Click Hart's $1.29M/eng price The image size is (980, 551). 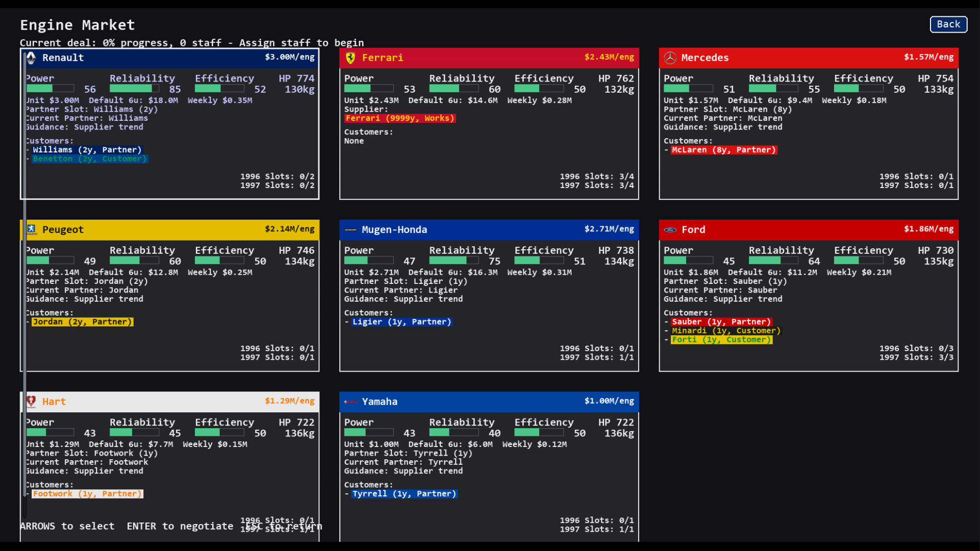(x=289, y=401)
